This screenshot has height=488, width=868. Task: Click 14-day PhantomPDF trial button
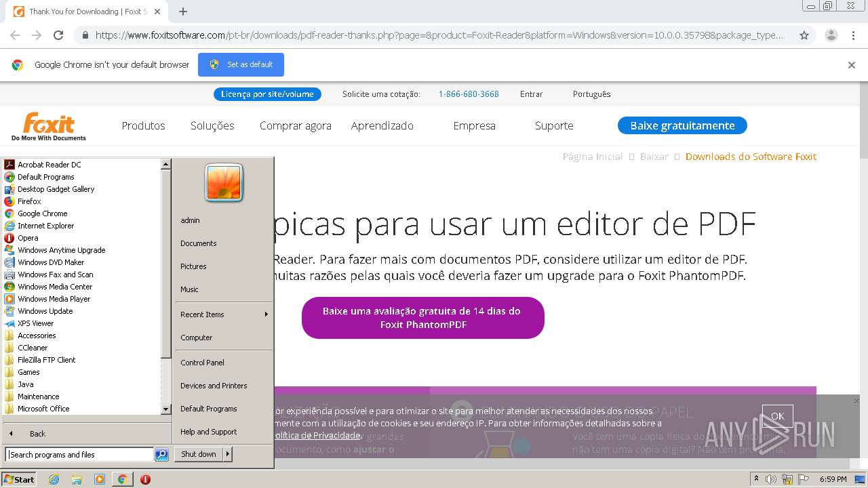[x=423, y=318]
